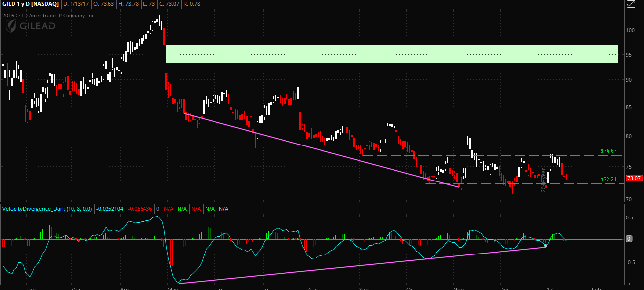Screen dimensions: 644x290
Task: Click the Mar label on the time axis
Action: pos(76,288)
